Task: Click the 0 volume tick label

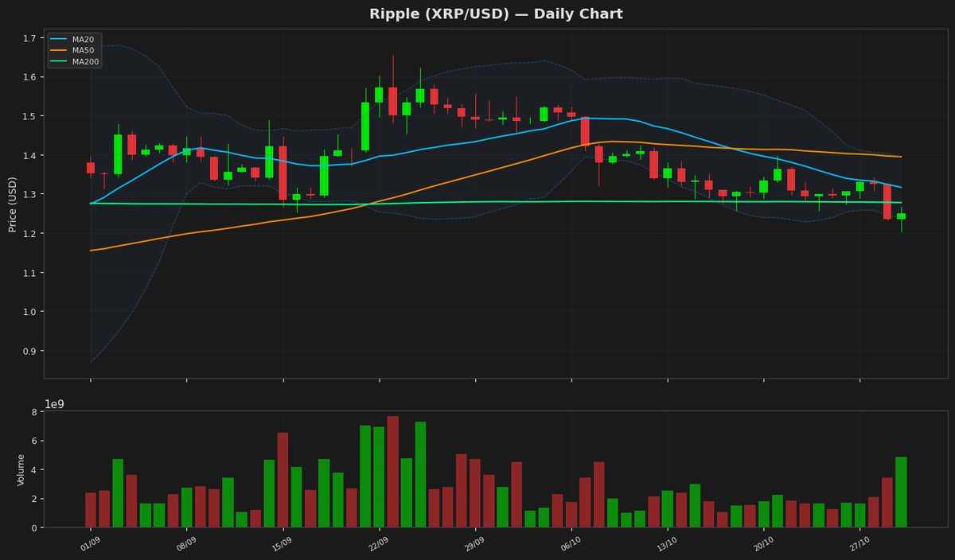Action: [x=34, y=527]
